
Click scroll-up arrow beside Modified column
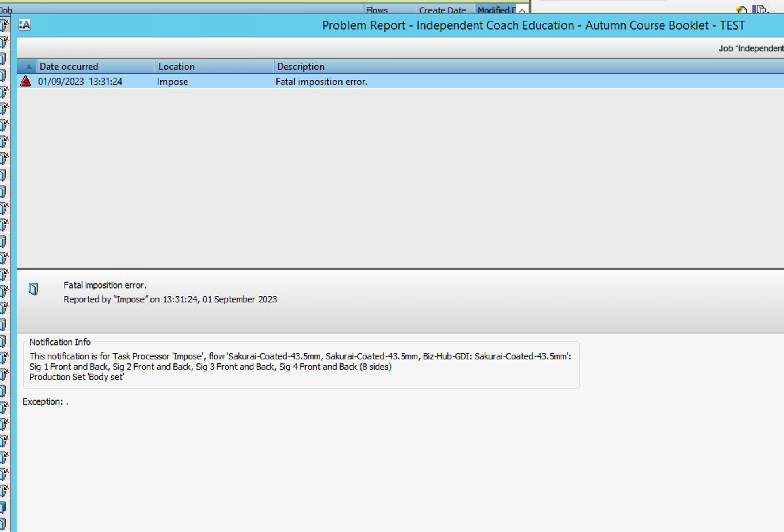[x=522, y=11]
